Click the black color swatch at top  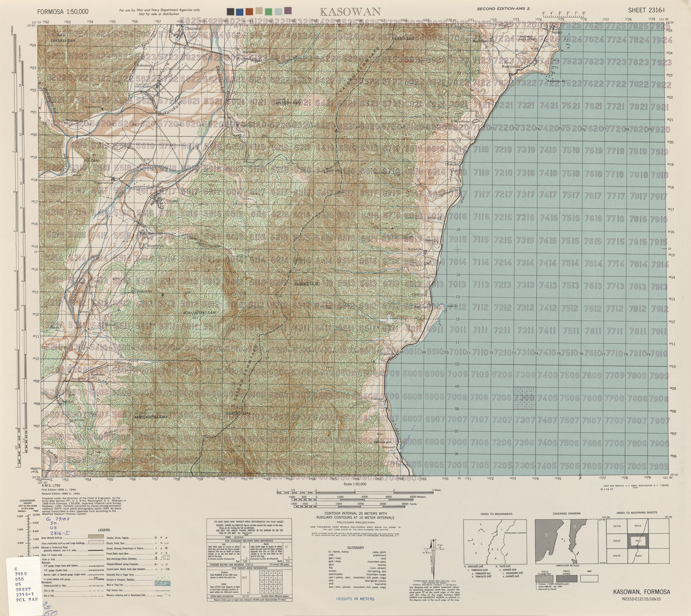231,12
